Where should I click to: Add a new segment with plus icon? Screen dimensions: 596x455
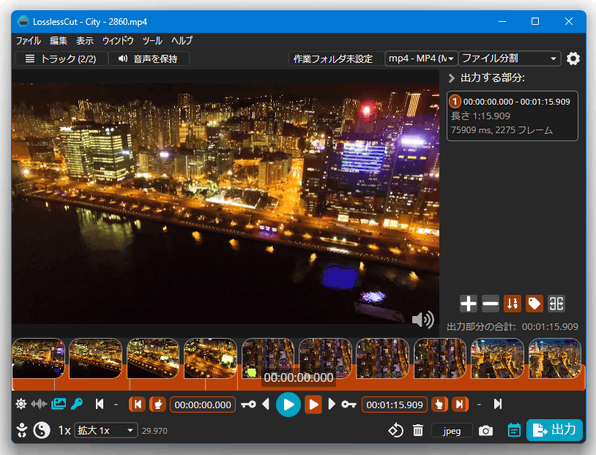[468, 304]
